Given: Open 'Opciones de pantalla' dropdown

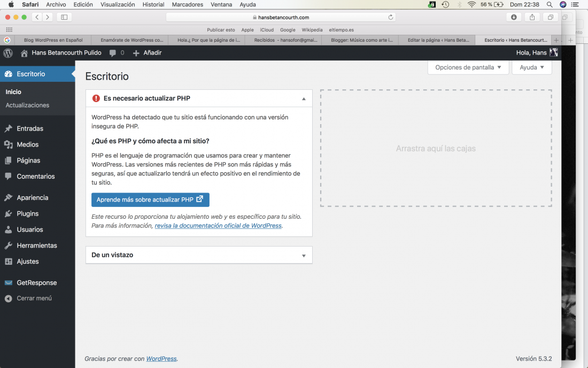Looking at the screenshot, I should [468, 67].
